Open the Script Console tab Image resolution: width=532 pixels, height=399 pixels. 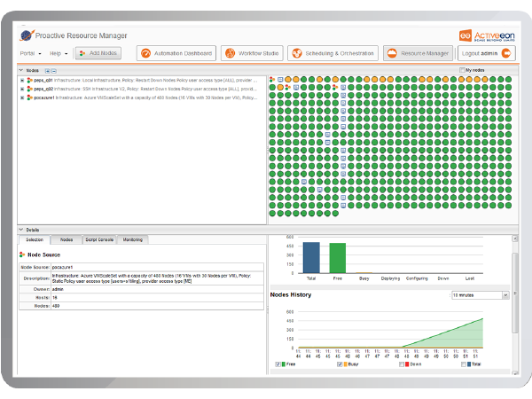tap(99, 239)
